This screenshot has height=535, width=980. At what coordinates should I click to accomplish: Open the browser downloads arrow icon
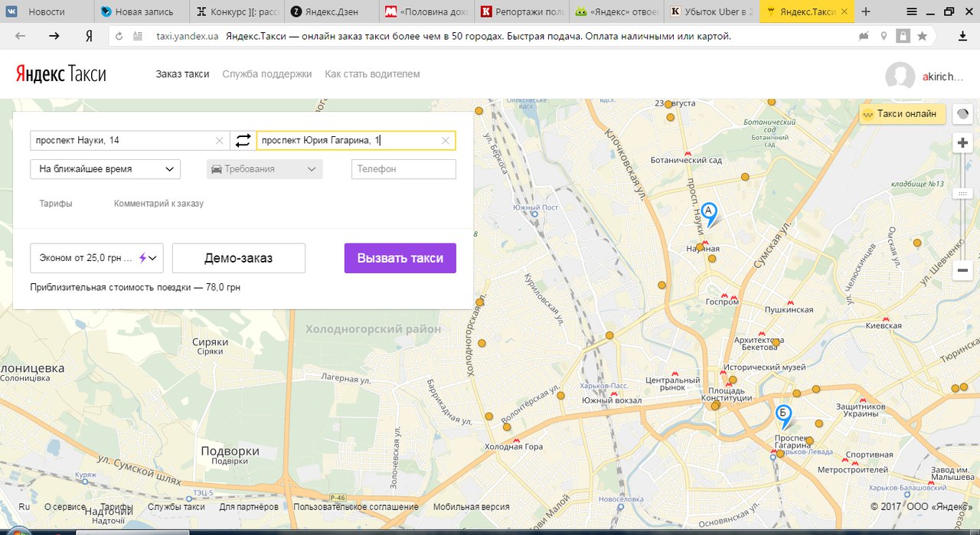click(962, 36)
